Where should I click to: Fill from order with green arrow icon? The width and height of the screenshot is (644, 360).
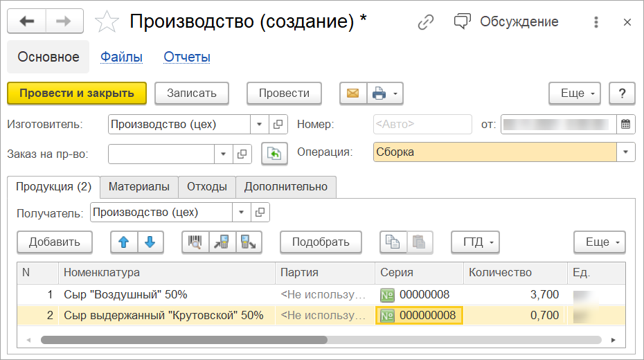point(274,154)
